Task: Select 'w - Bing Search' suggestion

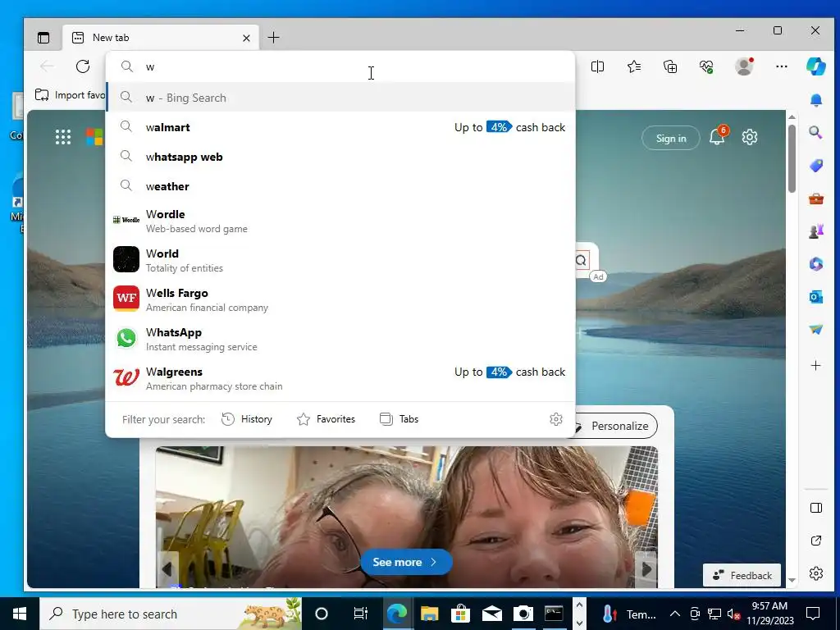Action: [x=340, y=98]
